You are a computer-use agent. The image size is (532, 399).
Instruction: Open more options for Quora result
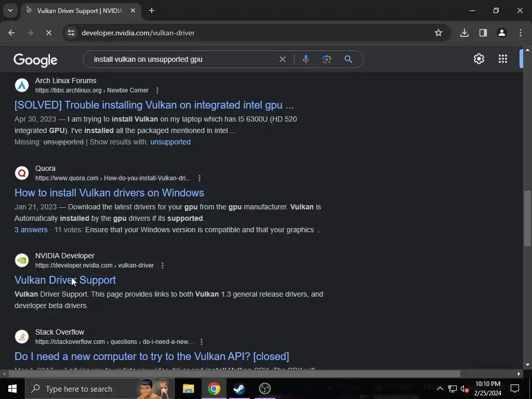point(199,178)
